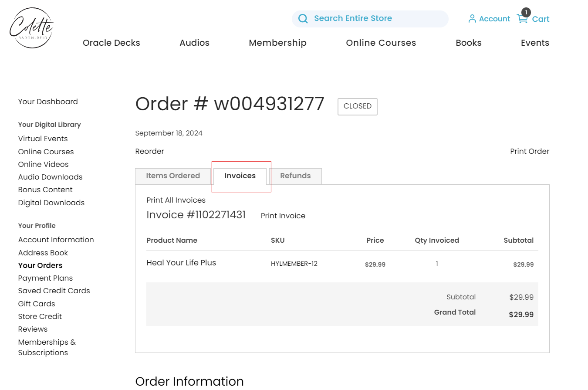Viewport: 588px width, 390px height.
Task: Open Saved Credit Cards page
Action: tap(54, 291)
